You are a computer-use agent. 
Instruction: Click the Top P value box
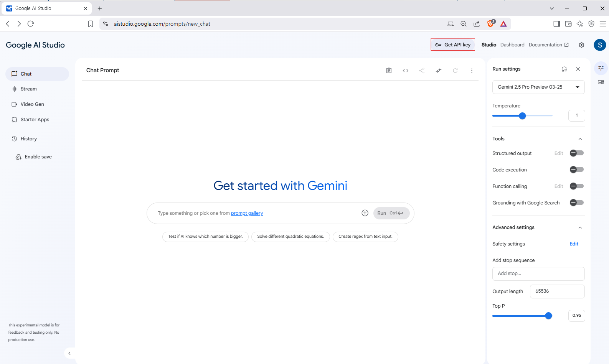pos(576,316)
